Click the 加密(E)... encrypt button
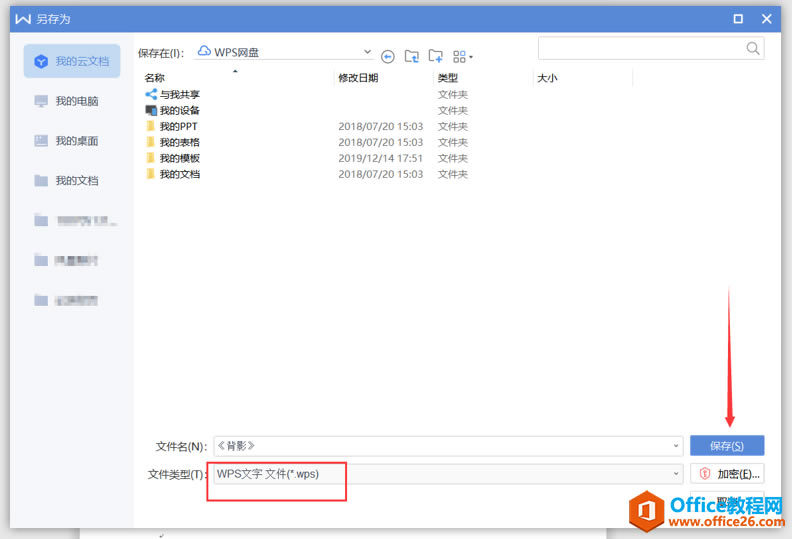Image resolution: width=792 pixels, height=539 pixels. pyautogui.click(x=727, y=474)
